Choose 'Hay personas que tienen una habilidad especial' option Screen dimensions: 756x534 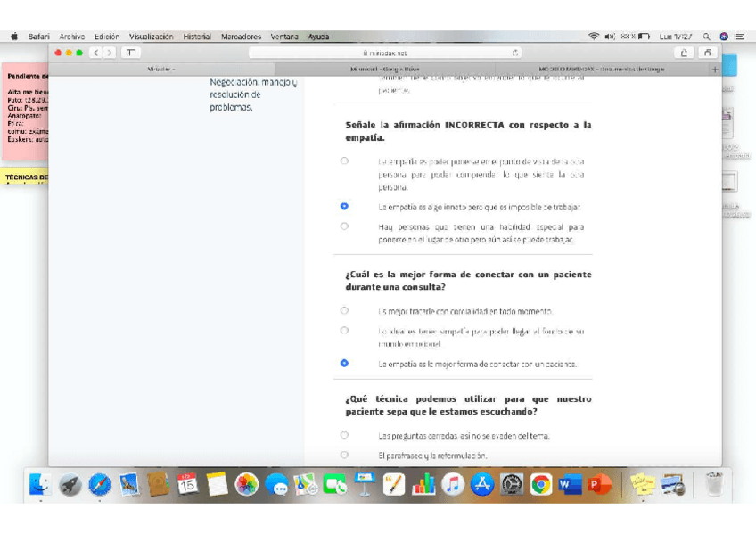point(344,226)
